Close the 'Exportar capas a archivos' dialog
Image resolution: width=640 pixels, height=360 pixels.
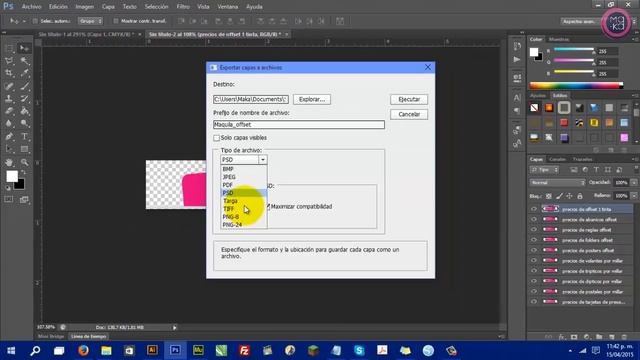click(428, 67)
